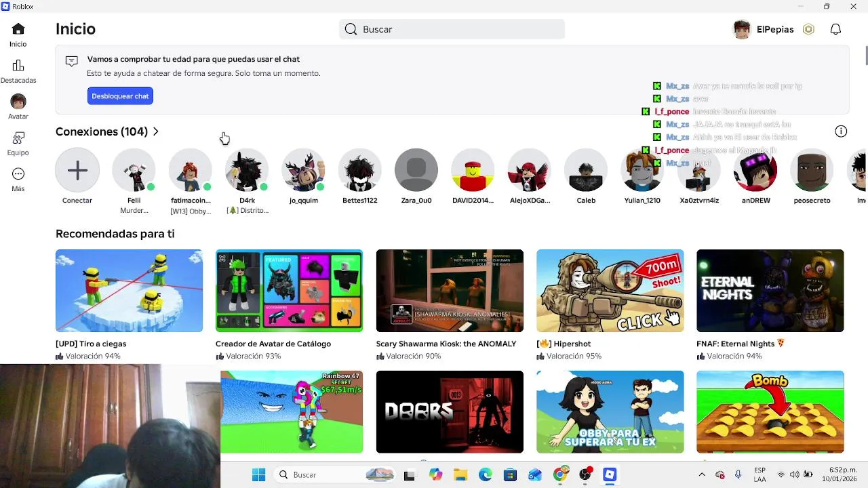The image size is (868, 488).
Task: Open the Wi-Fi network tray icon
Action: 781,474
